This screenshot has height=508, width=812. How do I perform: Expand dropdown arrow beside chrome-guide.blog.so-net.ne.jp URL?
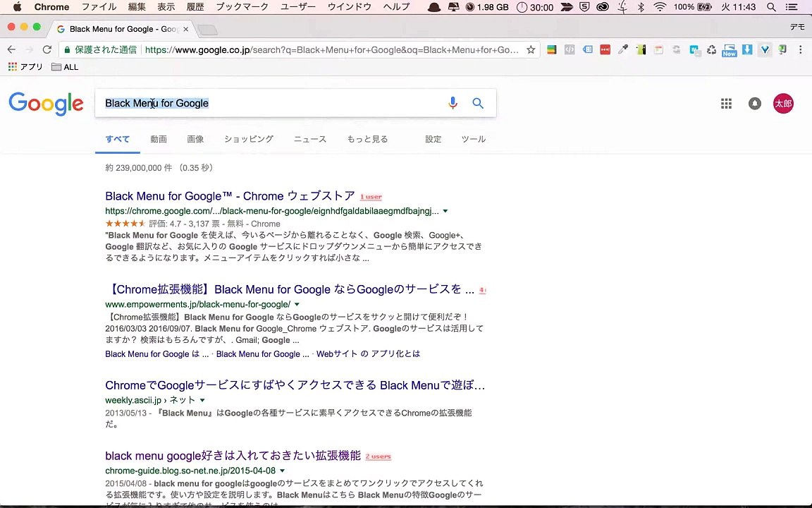[282, 471]
